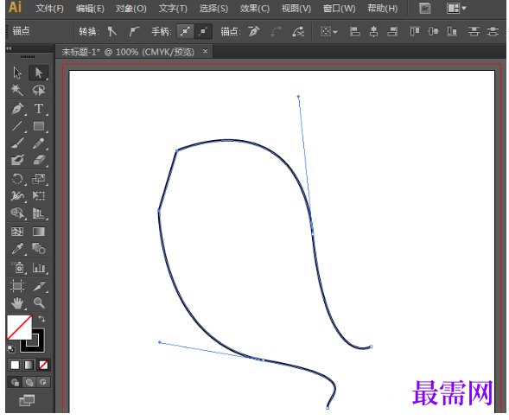Convert selected anchor point to corner
Screen dimensions: 509x420
(111, 31)
